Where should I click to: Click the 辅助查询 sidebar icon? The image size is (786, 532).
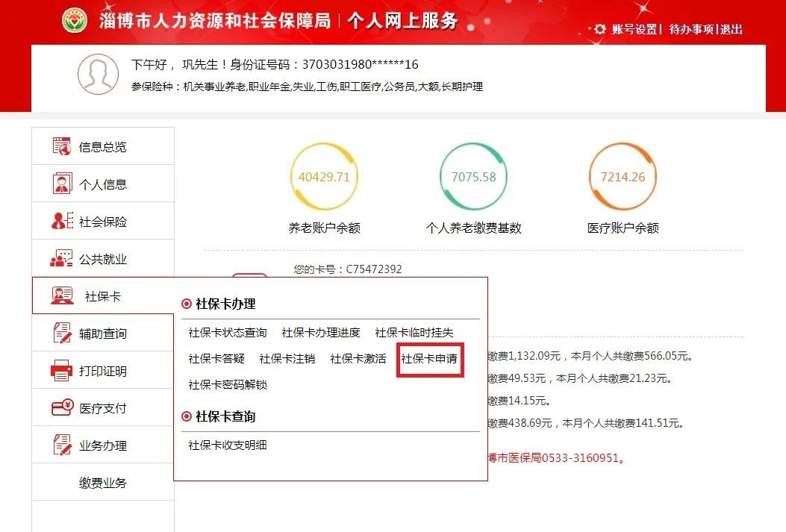pos(62,333)
